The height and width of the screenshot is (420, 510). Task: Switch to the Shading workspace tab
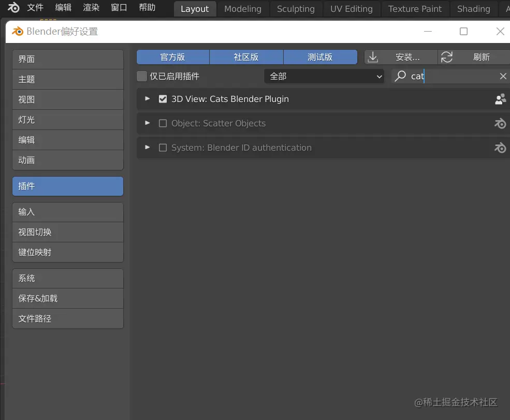(x=474, y=9)
